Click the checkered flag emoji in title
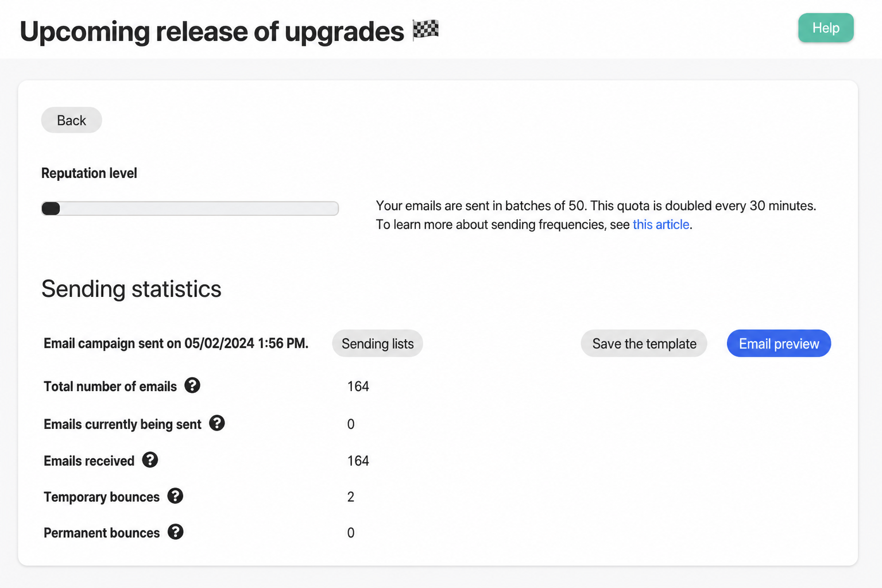Image resolution: width=882 pixels, height=588 pixels. tap(425, 30)
